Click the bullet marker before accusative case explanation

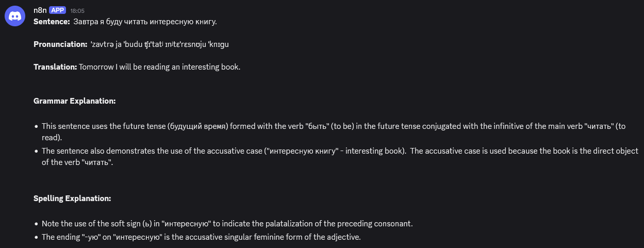tap(36, 151)
